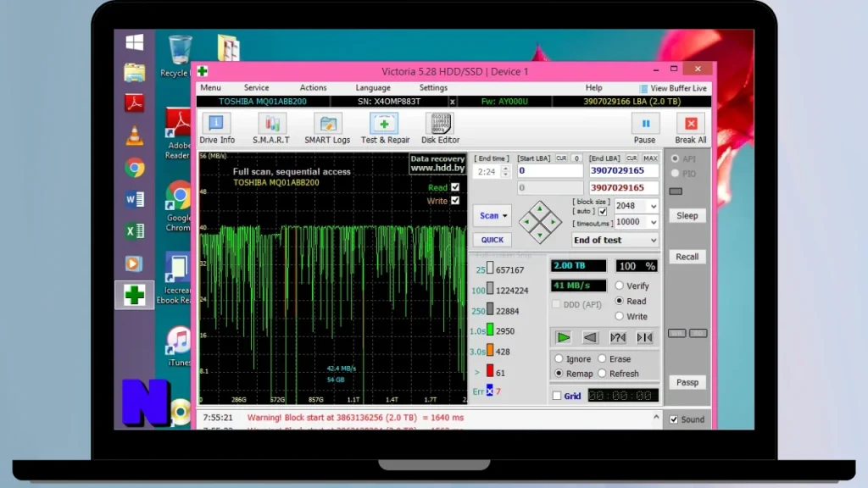Screen dimensions: 868x488
Task: Toggle the Read graph checkbox
Action: tap(455, 187)
